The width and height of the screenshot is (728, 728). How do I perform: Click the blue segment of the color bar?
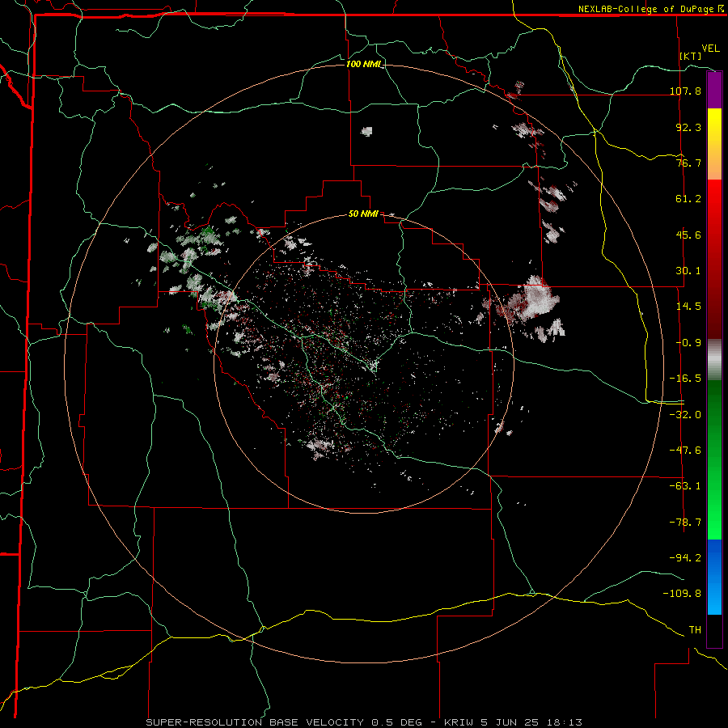pos(714,577)
